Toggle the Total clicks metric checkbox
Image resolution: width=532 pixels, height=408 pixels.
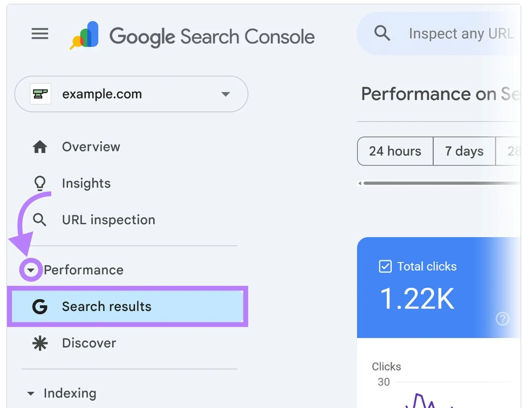[x=385, y=266]
